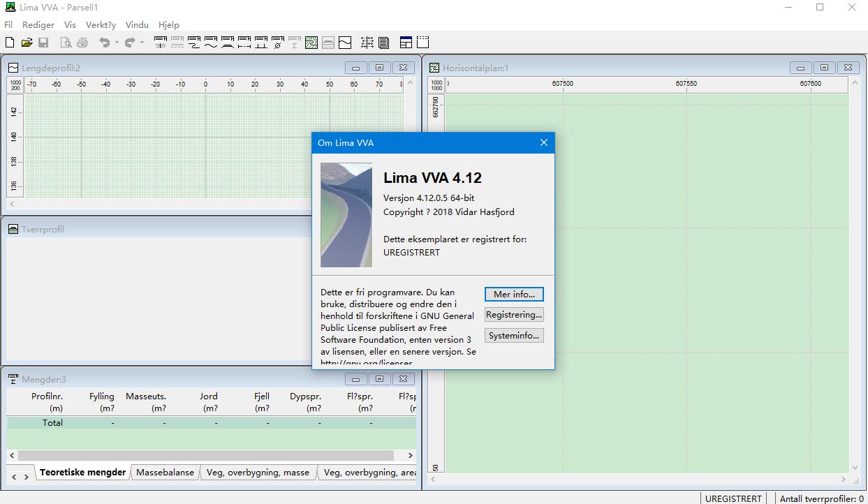Click the Lengdeprofil:2 window title icon
The height and width of the screenshot is (504, 868).
[13, 68]
